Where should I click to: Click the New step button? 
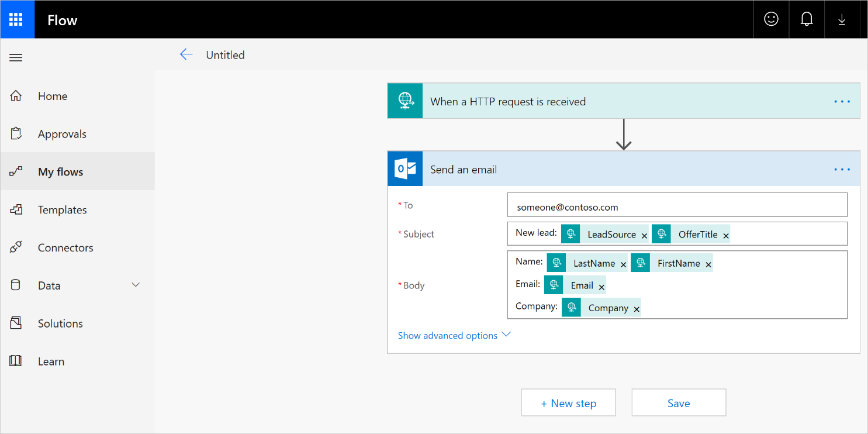[568, 403]
